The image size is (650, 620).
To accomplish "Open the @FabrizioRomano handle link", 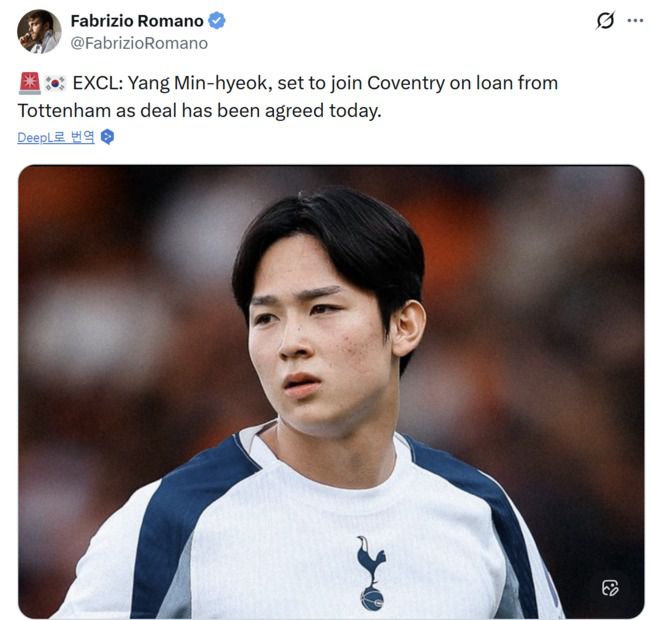I will [x=139, y=43].
